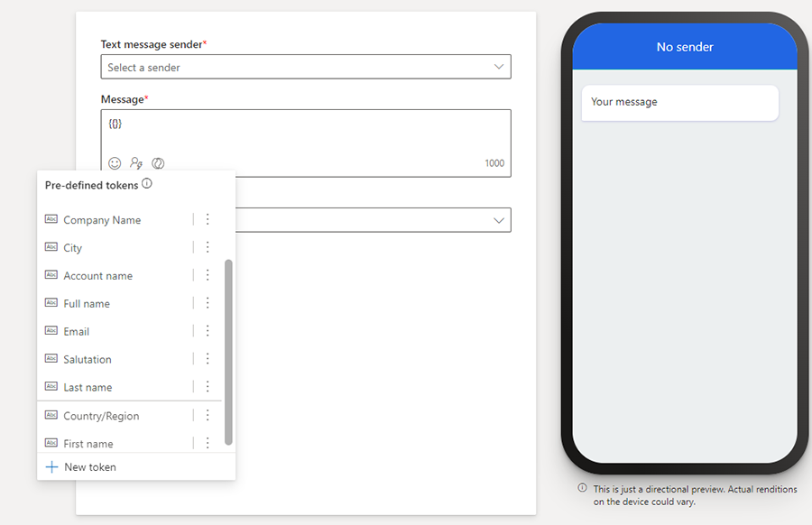Screen dimensions: 812x525
Task: Open the Select a sender dropdown
Action: click(x=305, y=66)
